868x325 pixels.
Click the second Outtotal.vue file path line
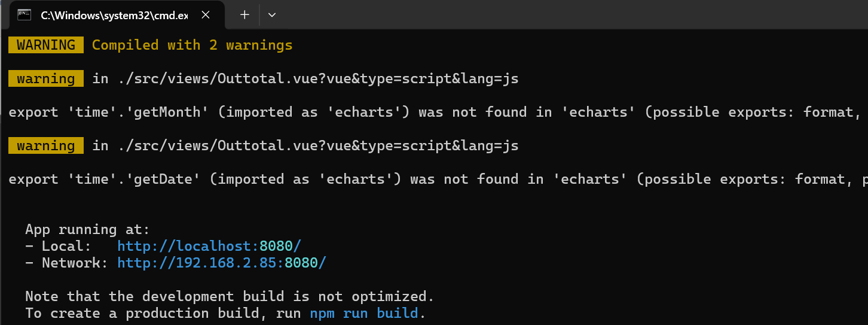coord(305,145)
